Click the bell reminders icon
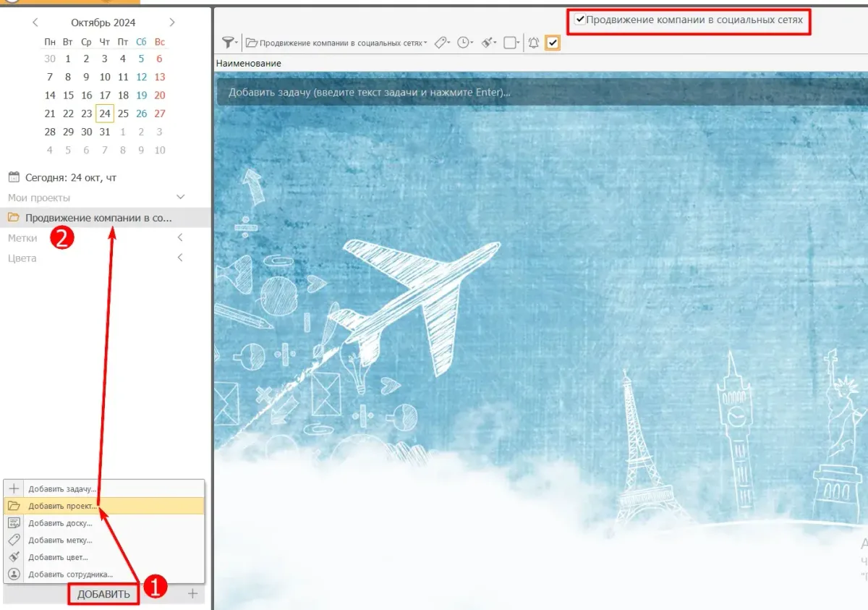 click(x=534, y=43)
